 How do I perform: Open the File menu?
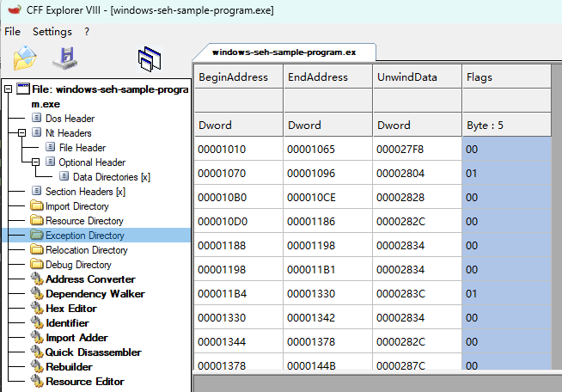[x=12, y=32]
